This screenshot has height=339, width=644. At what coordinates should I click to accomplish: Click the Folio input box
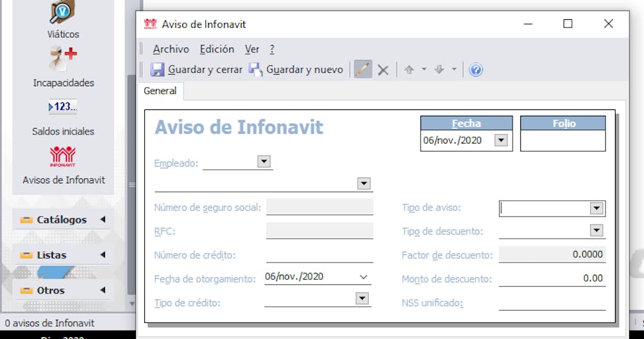[x=563, y=140]
